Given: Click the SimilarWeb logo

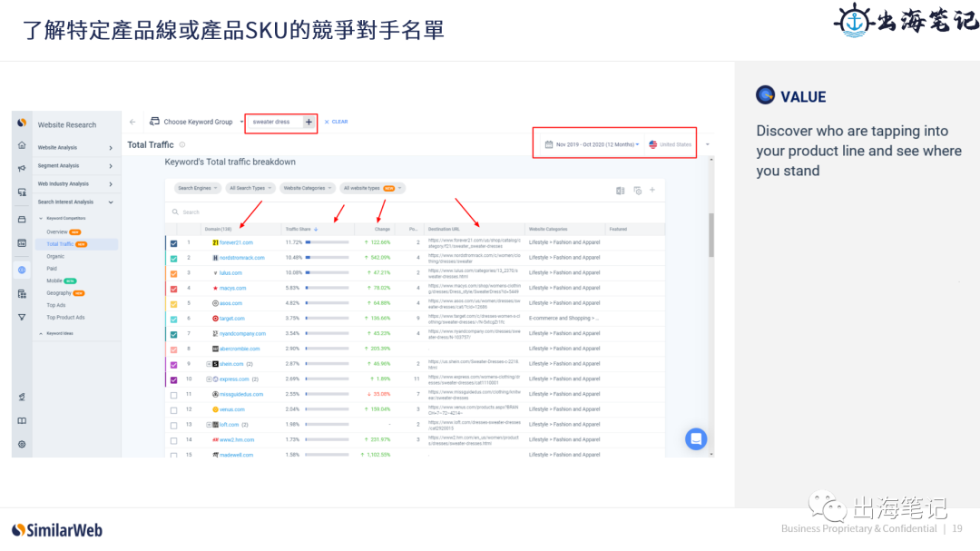Looking at the screenshot, I should [x=56, y=529].
